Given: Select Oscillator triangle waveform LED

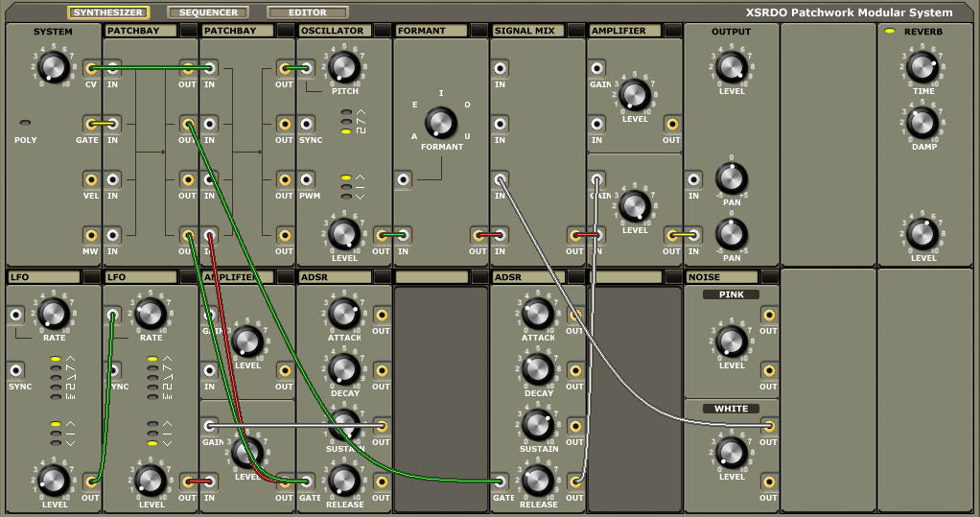Looking at the screenshot, I should pyautogui.click(x=346, y=113).
